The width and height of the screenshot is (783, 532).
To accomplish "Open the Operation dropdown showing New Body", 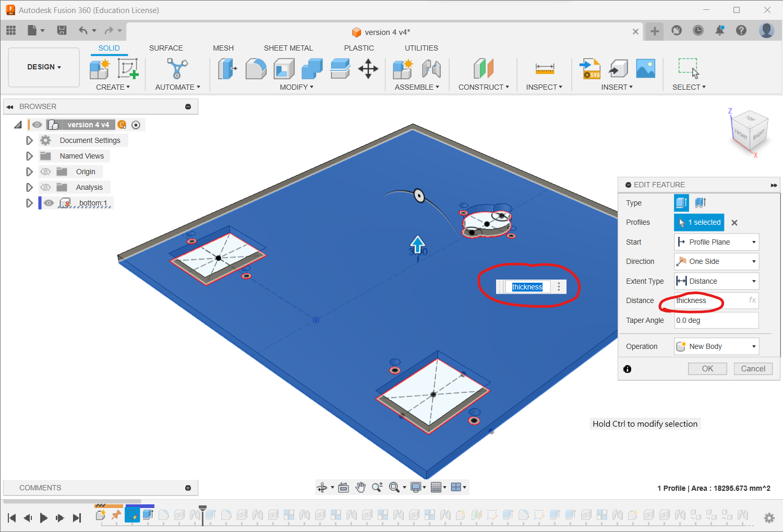I will tap(716, 346).
